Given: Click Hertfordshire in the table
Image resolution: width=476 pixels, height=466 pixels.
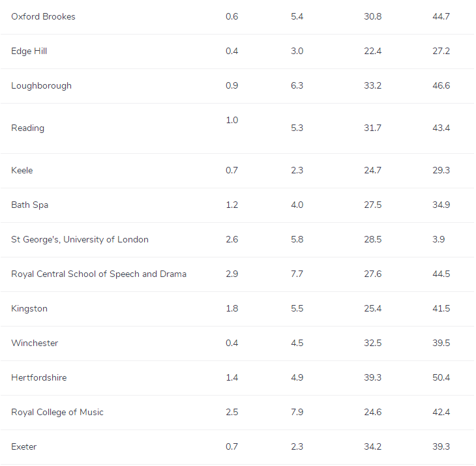Looking at the screenshot, I should tap(38, 377).
